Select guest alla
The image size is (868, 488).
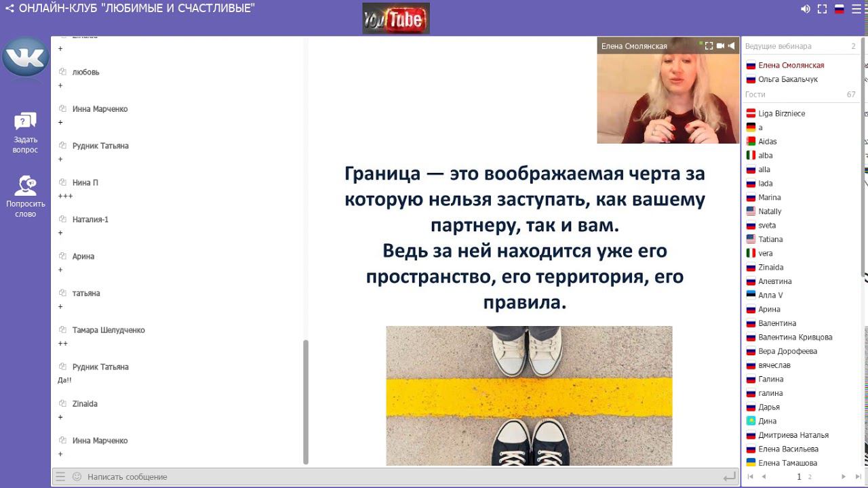(764, 169)
